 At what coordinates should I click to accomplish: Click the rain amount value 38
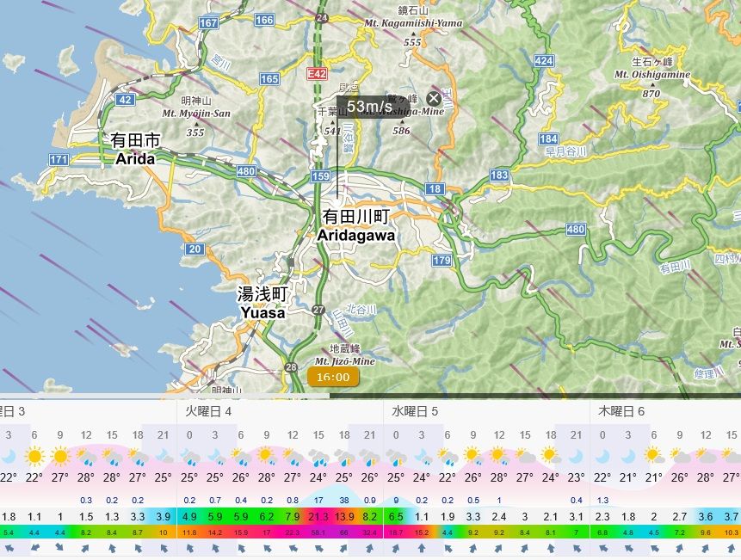(x=344, y=500)
